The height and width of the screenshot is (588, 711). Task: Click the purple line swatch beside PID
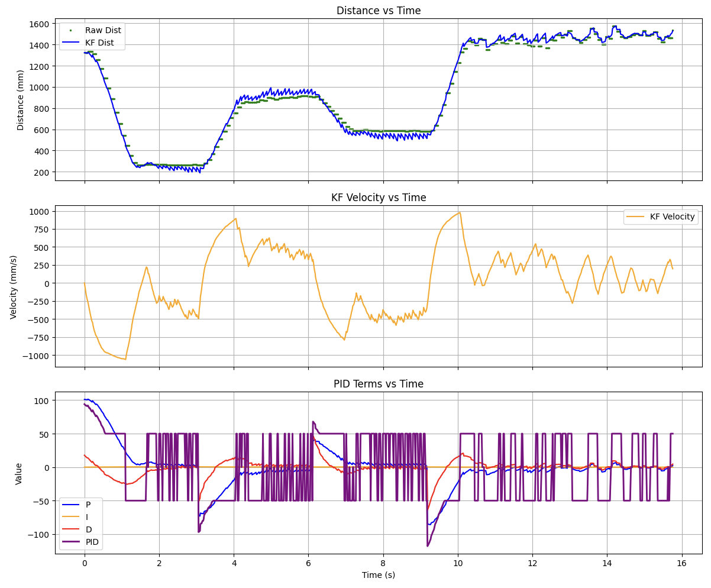[x=72, y=542]
